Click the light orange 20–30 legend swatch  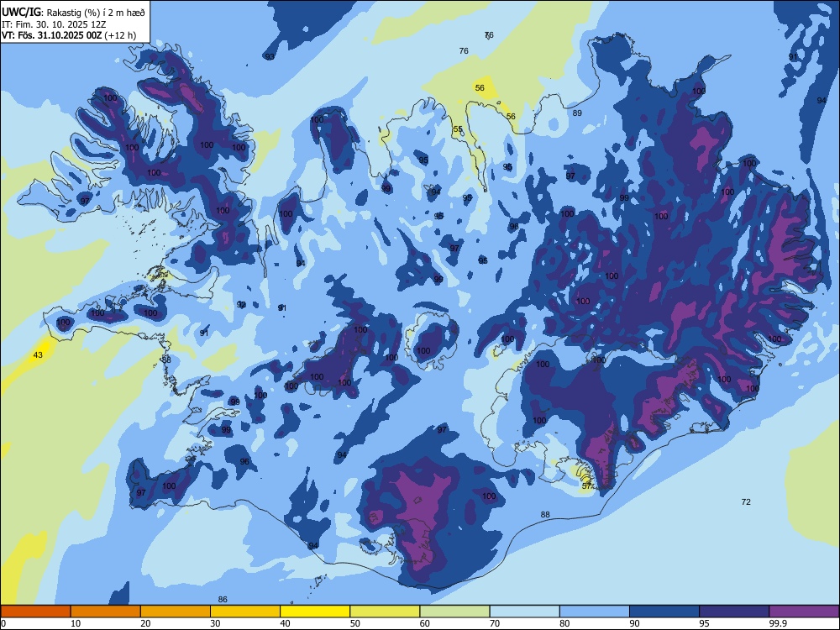pos(176,612)
